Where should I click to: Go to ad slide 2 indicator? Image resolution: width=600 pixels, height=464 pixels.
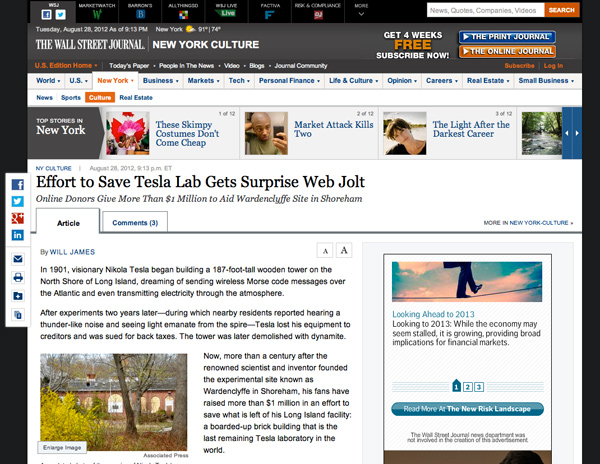click(x=468, y=387)
